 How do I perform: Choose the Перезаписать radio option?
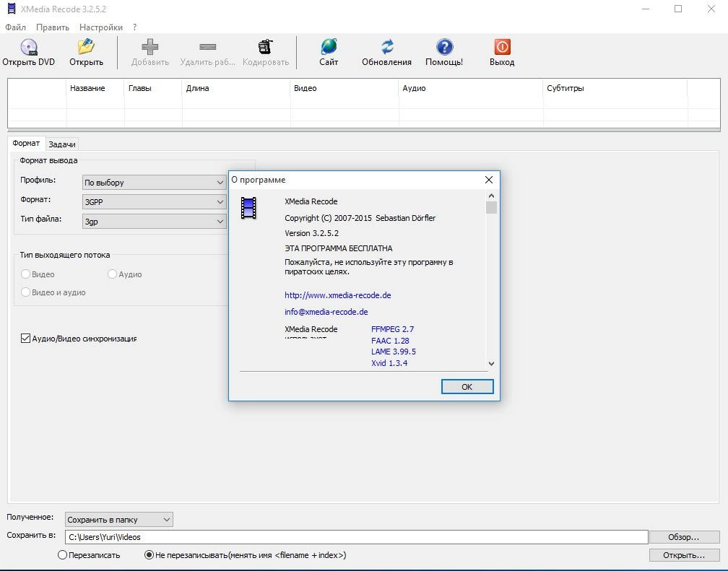[x=62, y=555]
